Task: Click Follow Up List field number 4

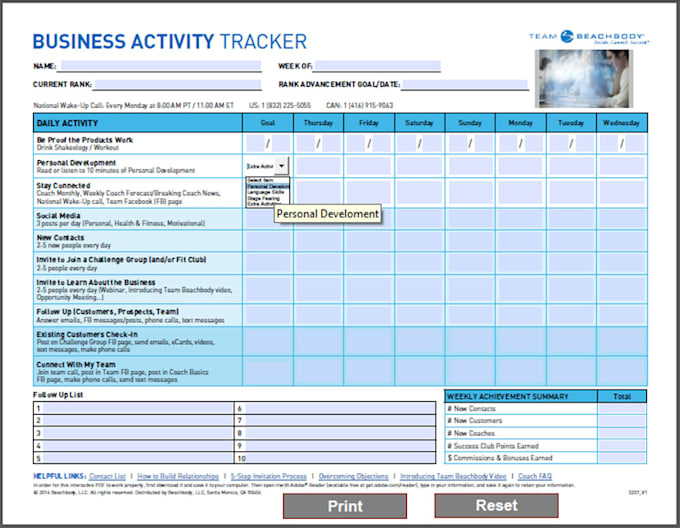Action: [x=138, y=446]
